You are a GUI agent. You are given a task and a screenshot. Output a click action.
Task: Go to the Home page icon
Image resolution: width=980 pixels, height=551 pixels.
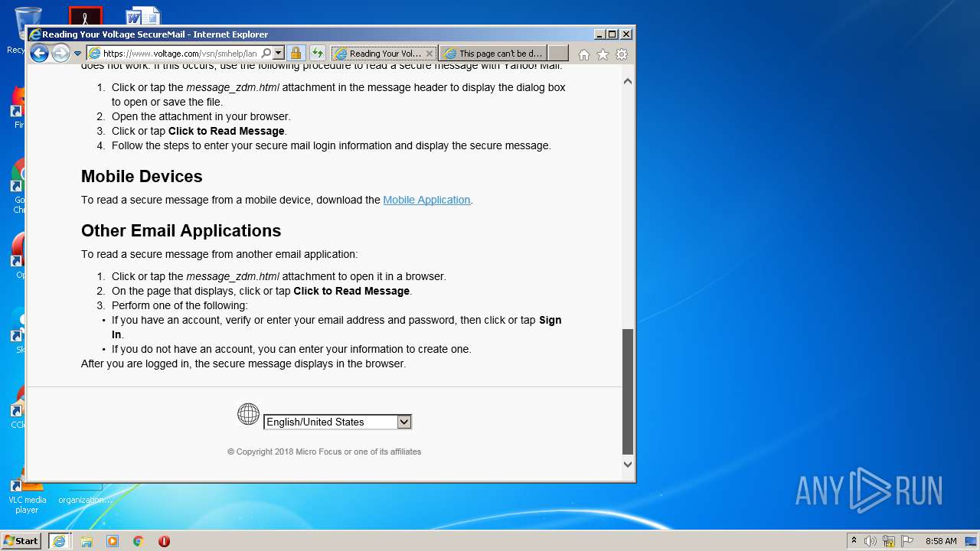pos(584,54)
